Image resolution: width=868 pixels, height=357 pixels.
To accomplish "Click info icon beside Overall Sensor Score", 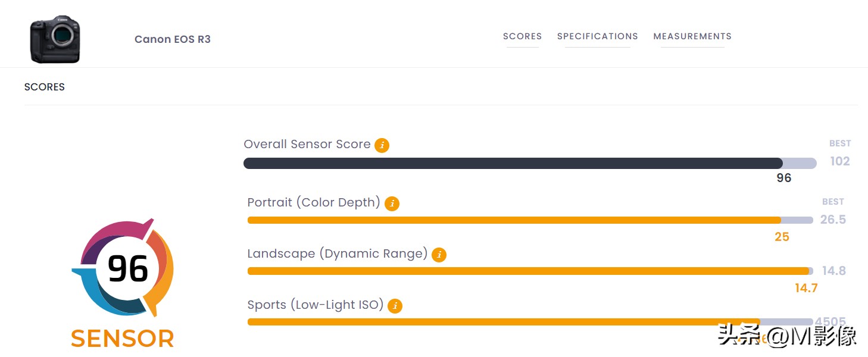I will pyautogui.click(x=382, y=145).
